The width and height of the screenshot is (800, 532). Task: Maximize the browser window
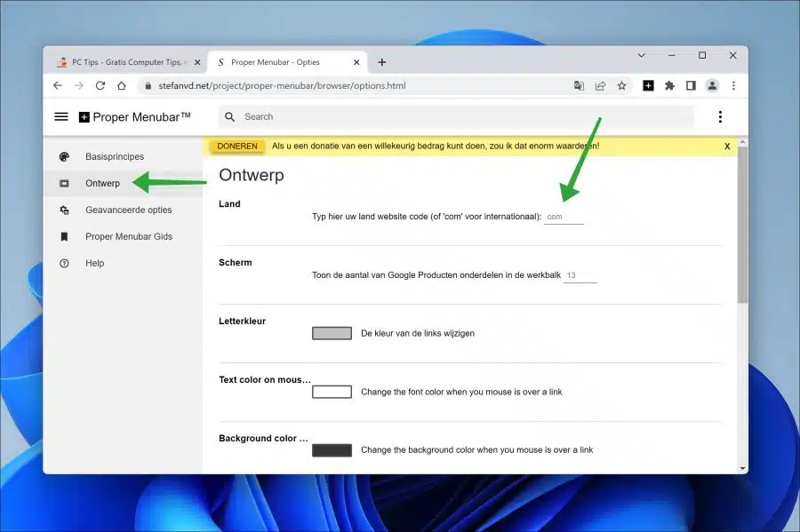click(x=702, y=55)
